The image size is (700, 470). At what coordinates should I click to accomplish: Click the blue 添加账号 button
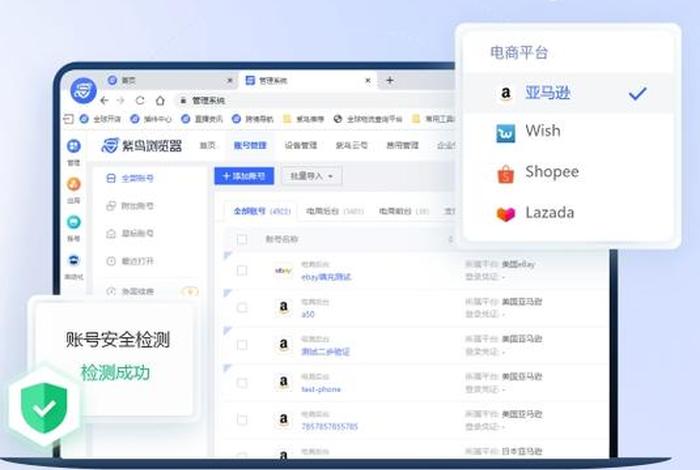coord(243,176)
